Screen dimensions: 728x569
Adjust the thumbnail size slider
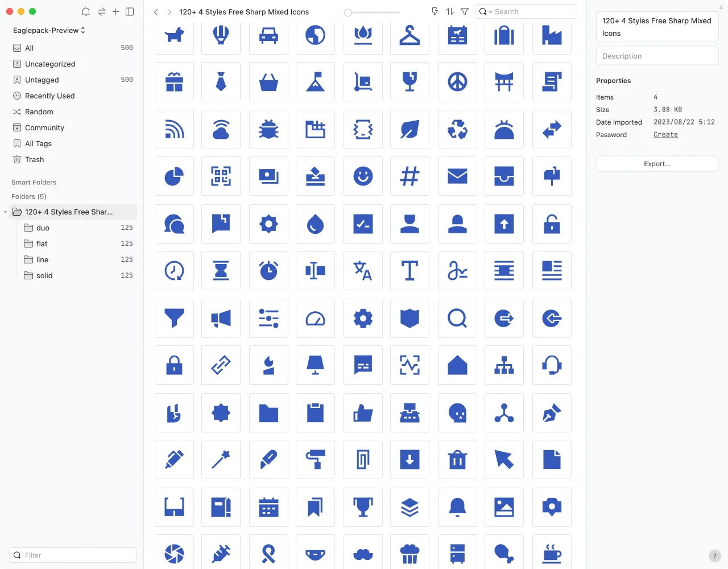[348, 12]
